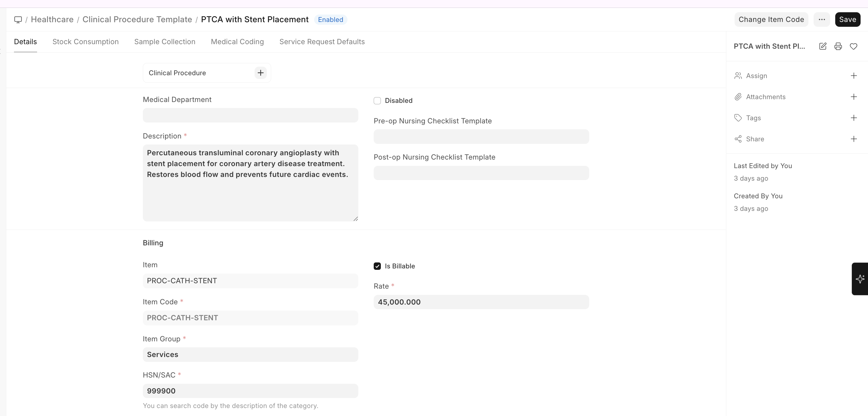Add a tag with Tags plus icon

click(x=853, y=118)
